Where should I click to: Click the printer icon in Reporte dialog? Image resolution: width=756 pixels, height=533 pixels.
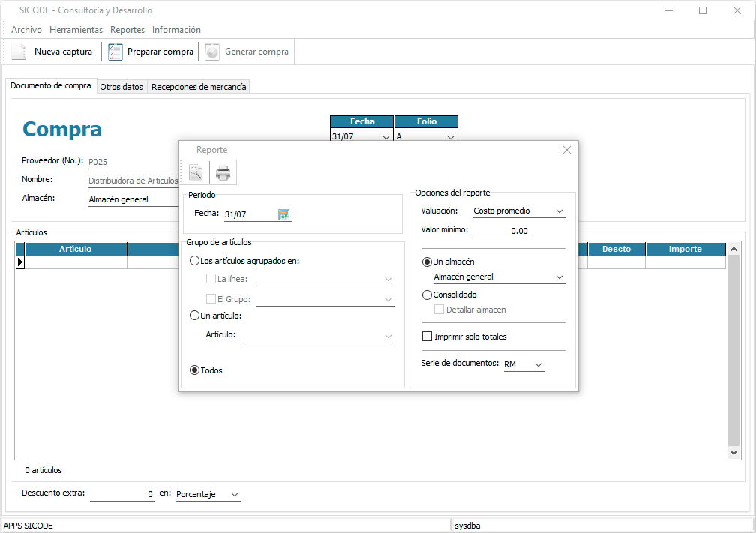tap(223, 173)
